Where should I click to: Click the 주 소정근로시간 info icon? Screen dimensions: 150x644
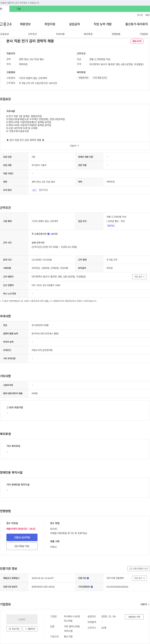coord(48,234)
